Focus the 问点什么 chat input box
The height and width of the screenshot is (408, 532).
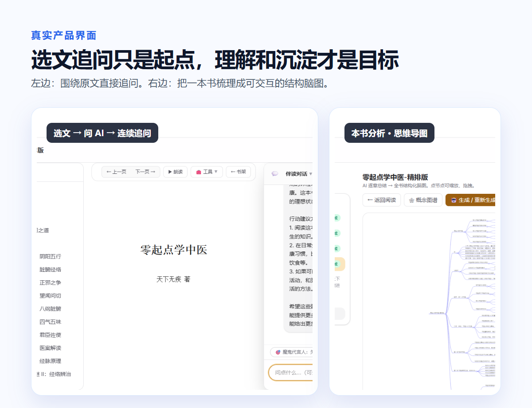[291, 373]
